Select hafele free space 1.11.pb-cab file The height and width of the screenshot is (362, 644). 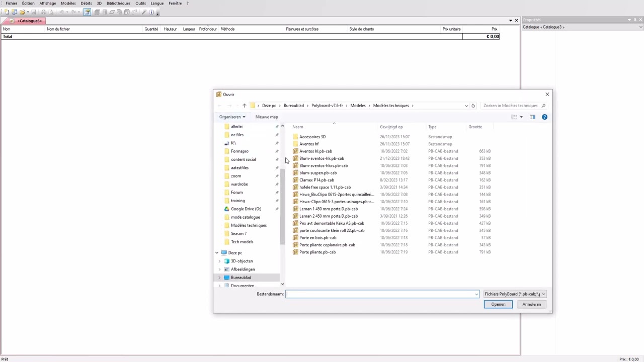[x=325, y=187]
